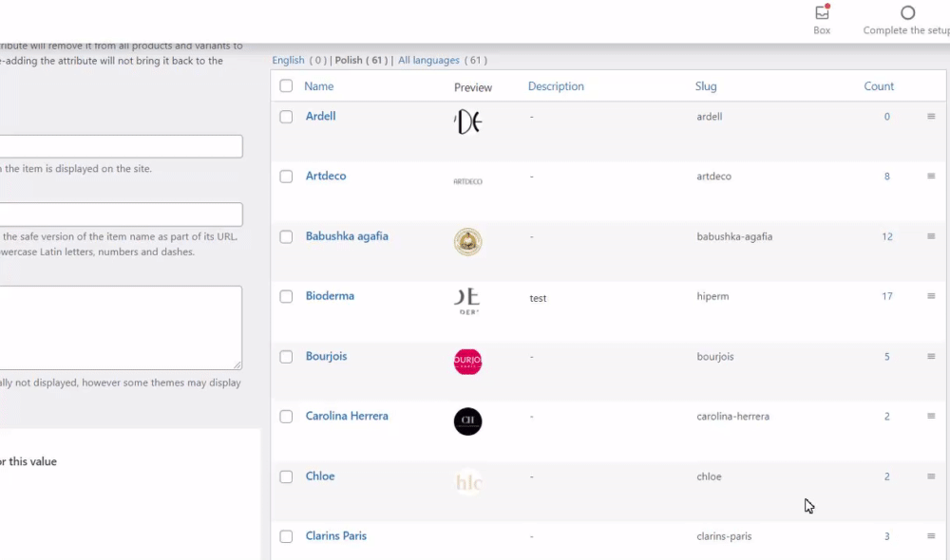Click the Ardell preview logo
This screenshot has height=560, width=950.
[467, 121]
